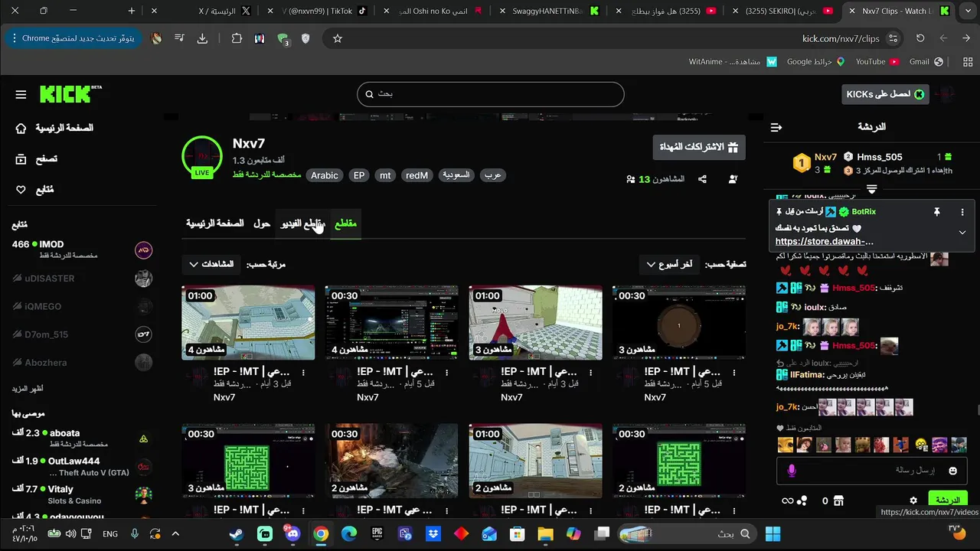980x551 pixels.
Task: Open Chrome downloads icon
Action: 202,38
